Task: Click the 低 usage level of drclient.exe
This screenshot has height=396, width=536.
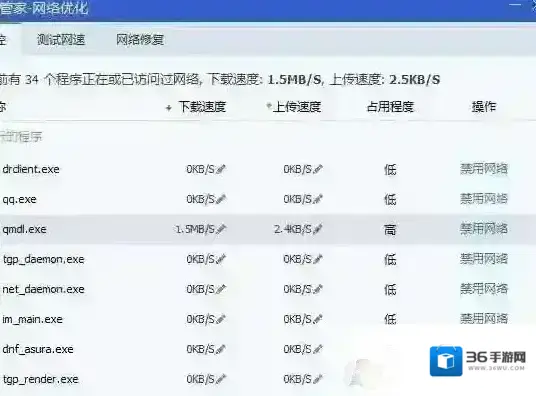Action: pos(390,169)
